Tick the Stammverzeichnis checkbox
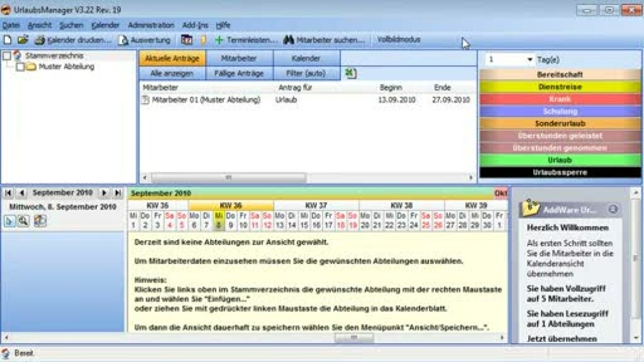The image size is (644, 362). pyautogui.click(x=7, y=56)
